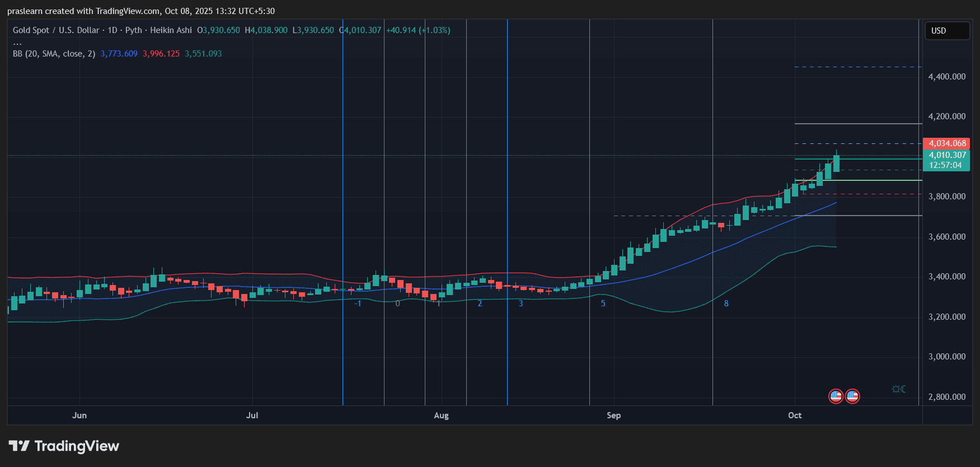
Task: Click the 4,400.000 level on price axis
Action: click(x=946, y=77)
